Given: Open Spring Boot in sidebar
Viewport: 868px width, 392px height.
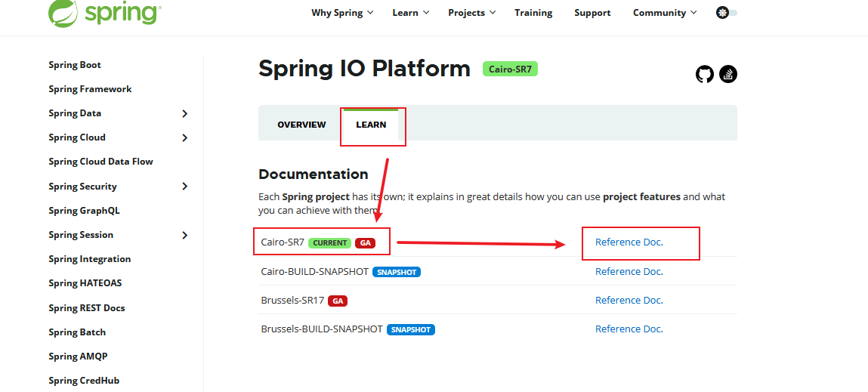Looking at the screenshot, I should [75, 65].
